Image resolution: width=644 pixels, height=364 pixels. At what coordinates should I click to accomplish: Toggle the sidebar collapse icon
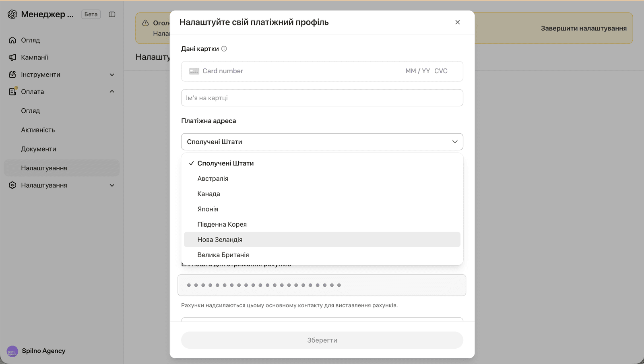112,14
